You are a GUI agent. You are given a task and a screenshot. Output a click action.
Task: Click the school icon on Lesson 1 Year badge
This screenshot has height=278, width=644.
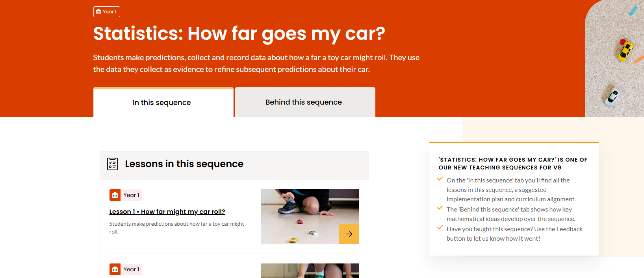(115, 195)
